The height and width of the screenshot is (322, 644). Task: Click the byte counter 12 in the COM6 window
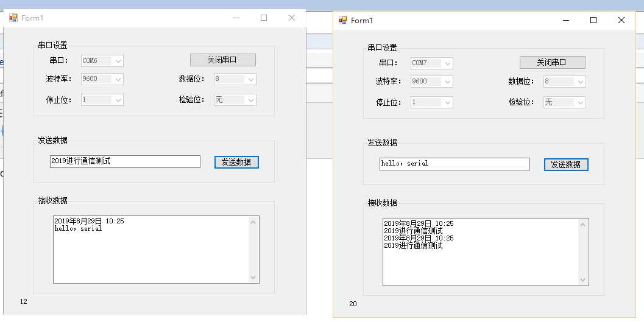click(x=23, y=301)
